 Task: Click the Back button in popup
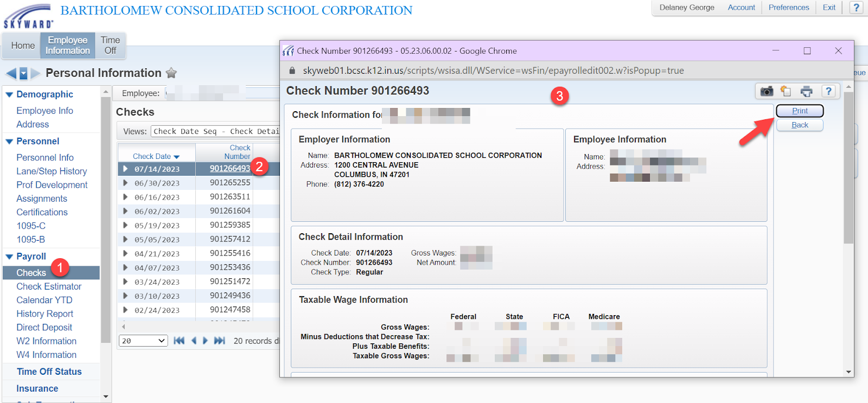click(x=800, y=125)
